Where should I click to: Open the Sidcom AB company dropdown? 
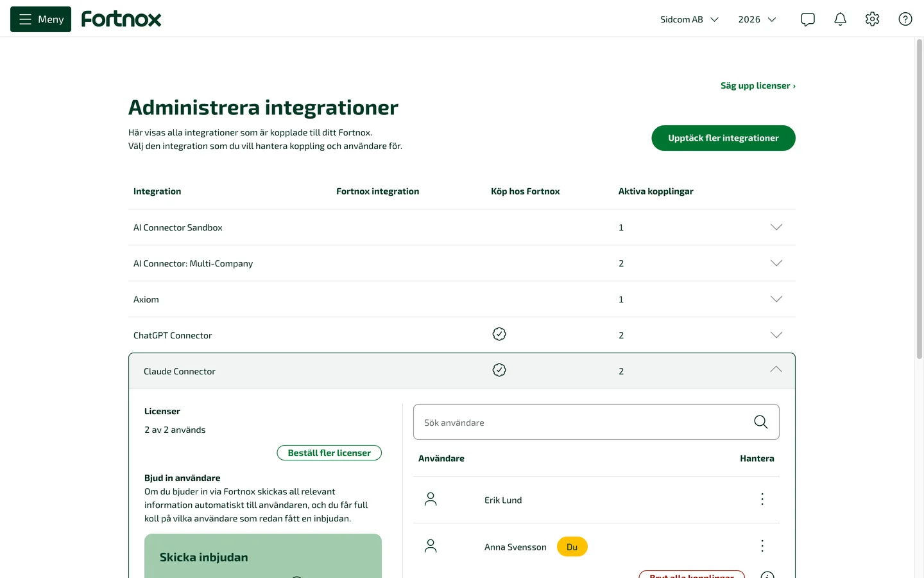[x=689, y=19]
